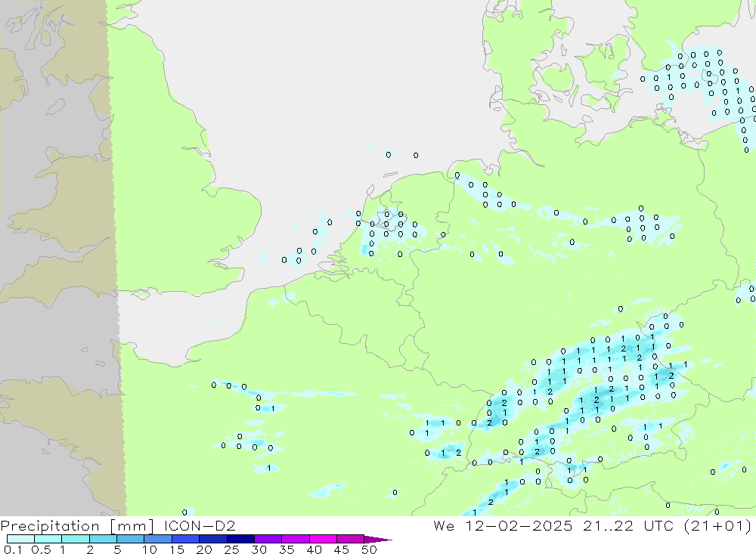Click the 'Precipitation' title text

(x=50, y=525)
